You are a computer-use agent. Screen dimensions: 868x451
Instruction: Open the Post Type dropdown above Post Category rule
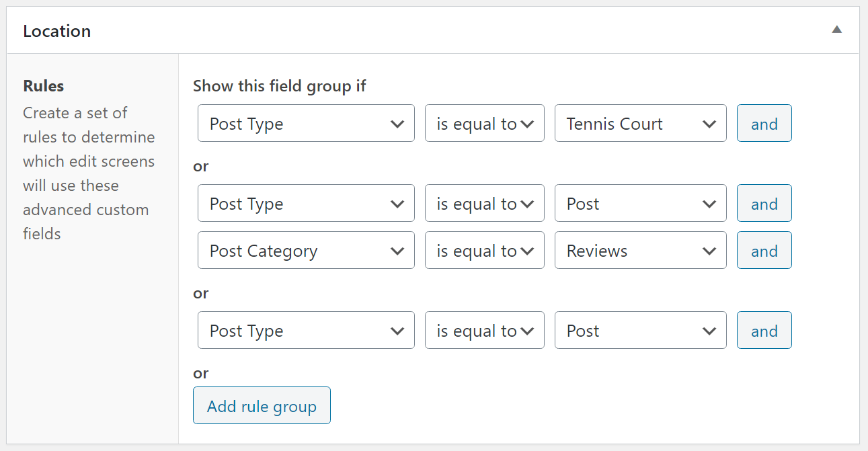tap(306, 203)
